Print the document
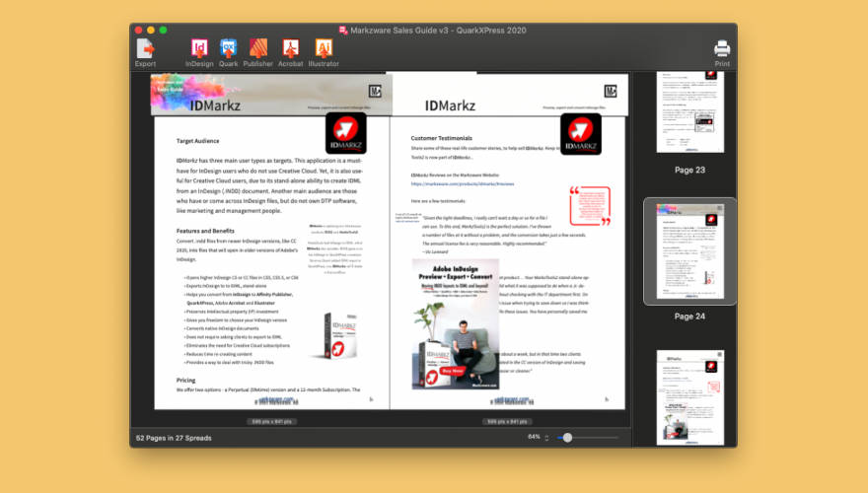Image resolution: width=868 pixels, height=493 pixels. tap(722, 53)
